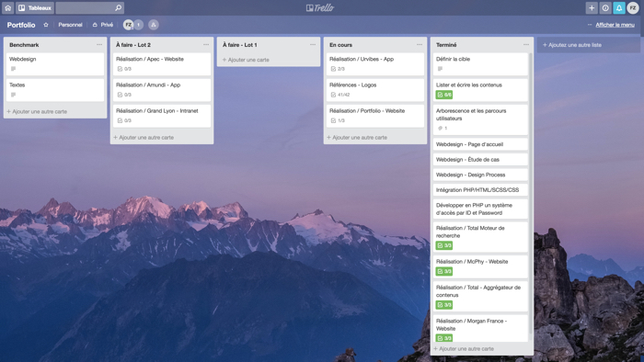
Task: Open Références - Logos card
Action: (375, 90)
